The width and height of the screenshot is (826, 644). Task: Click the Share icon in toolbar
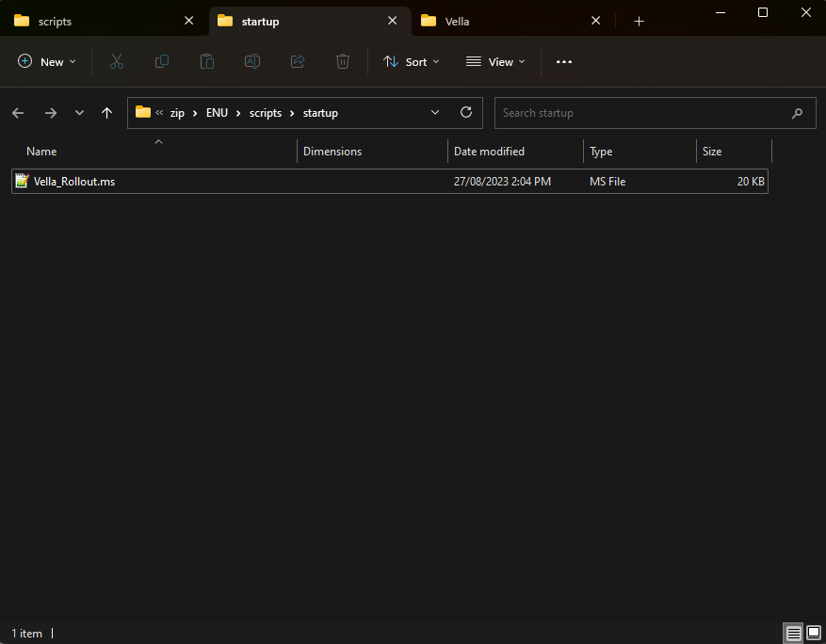tap(298, 61)
